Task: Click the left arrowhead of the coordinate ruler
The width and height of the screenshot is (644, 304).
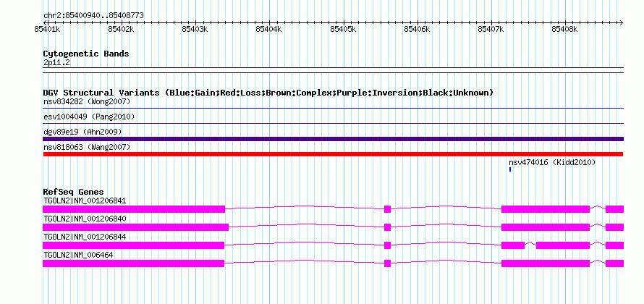Action: [46, 22]
